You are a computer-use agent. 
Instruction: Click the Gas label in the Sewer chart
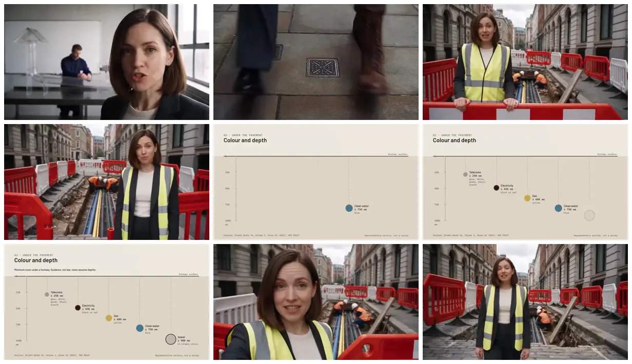(x=116, y=316)
